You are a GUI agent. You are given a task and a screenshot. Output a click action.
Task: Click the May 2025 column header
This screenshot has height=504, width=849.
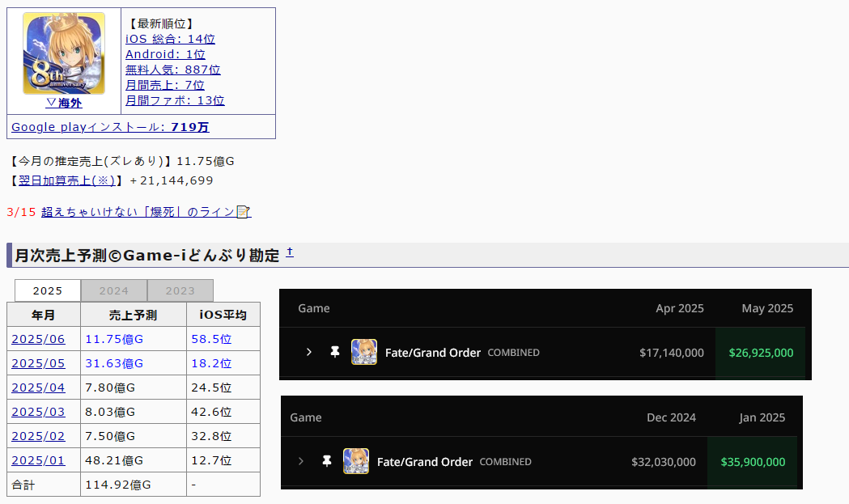[767, 308]
